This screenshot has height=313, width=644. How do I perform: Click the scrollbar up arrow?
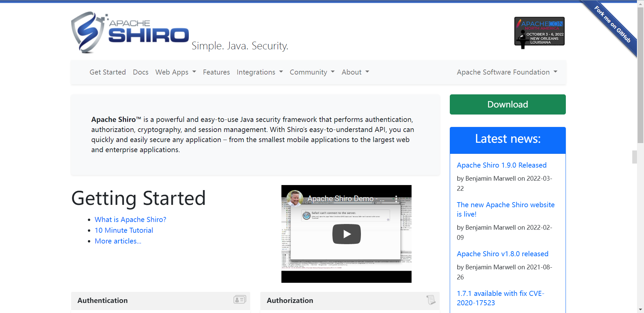tap(640, 3)
